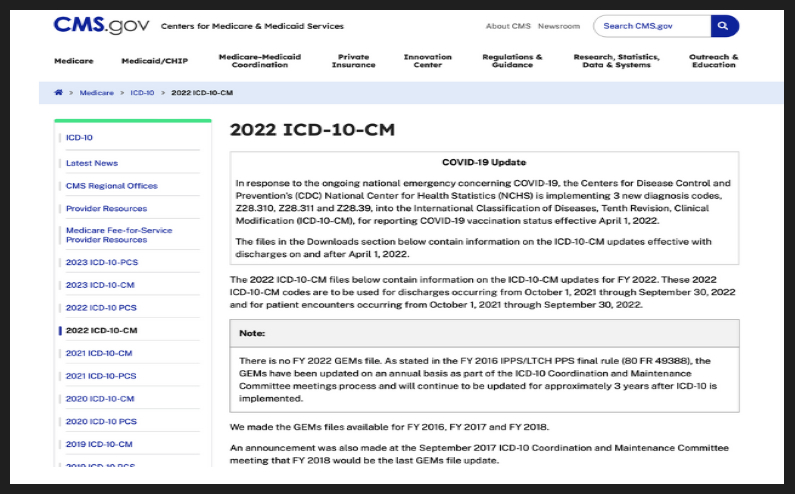Open 2022 ICD-10 PCS sidebar link
The width and height of the screenshot is (795, 494).
(x=101, y=308)
